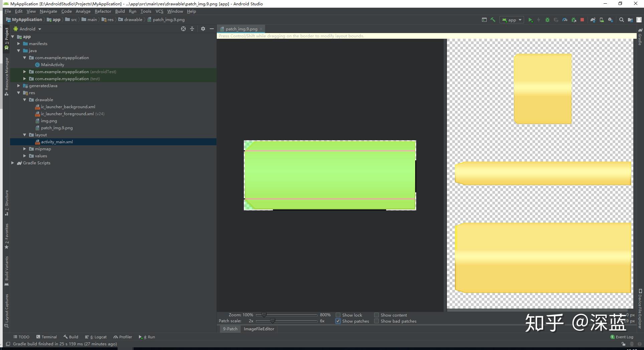Open the Refactor menu
The width and height of the screenshot is (644, 350).
(x=103, y=11)
